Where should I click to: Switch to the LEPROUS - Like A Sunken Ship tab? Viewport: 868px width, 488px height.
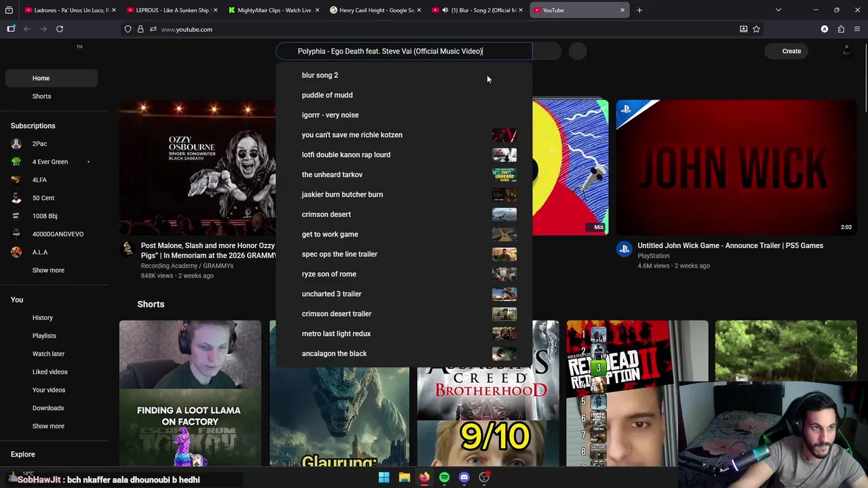tap(172, 10)
